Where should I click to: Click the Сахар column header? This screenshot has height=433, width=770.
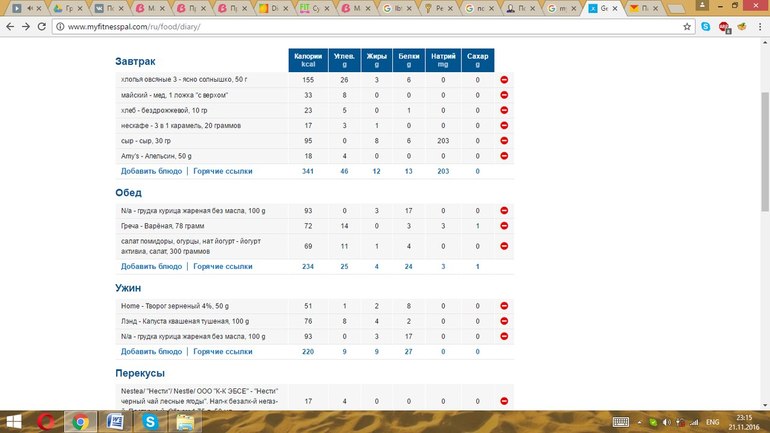coord(477,60)
